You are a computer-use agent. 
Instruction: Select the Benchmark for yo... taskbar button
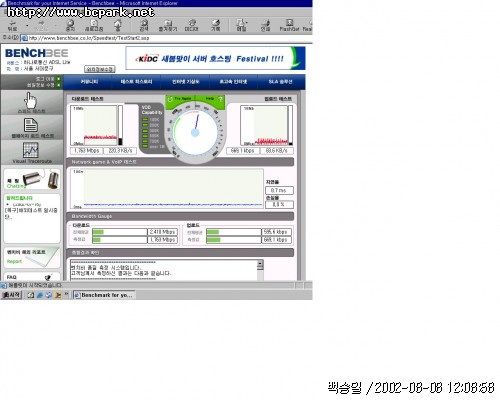[x=104, y=295]
